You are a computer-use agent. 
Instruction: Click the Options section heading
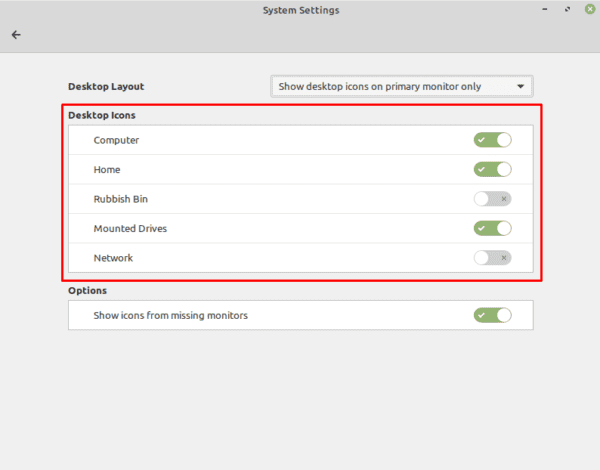[88, 290]
